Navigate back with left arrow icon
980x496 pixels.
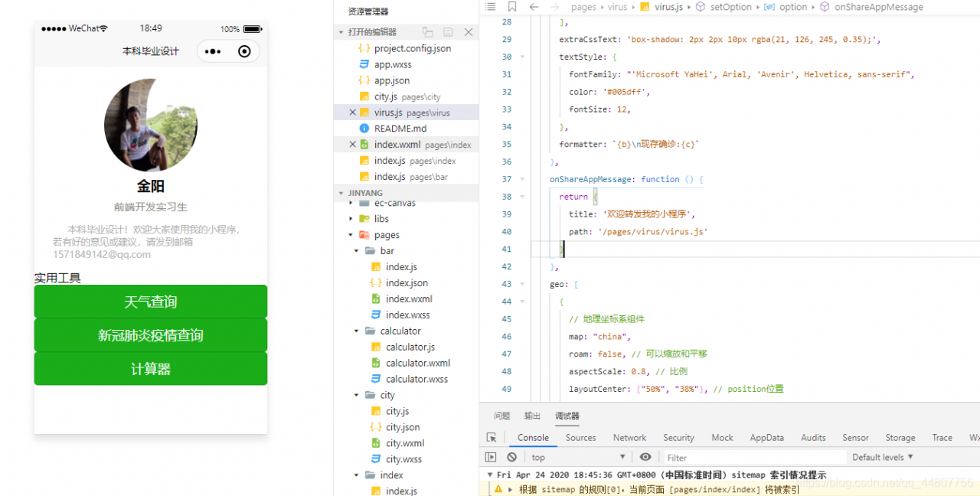pyautogui.click(x=534, y=7)
